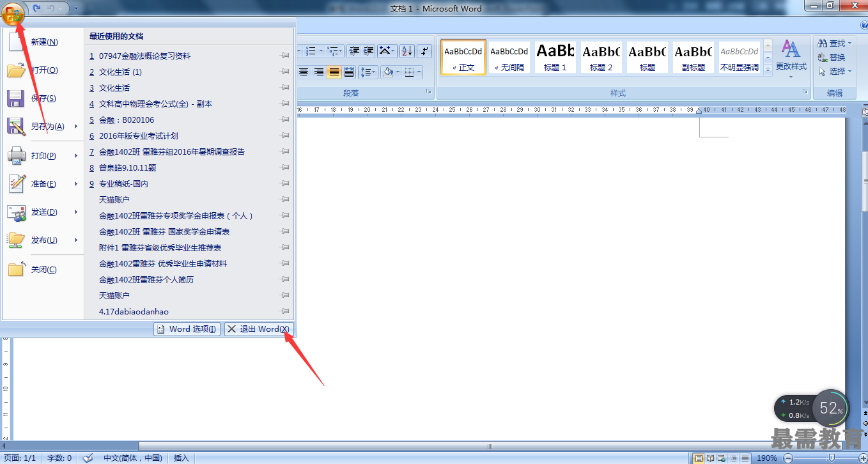This screenshot has height=464, width=868.
Task: Click the zoom slider handle
Action: (832, 458)
